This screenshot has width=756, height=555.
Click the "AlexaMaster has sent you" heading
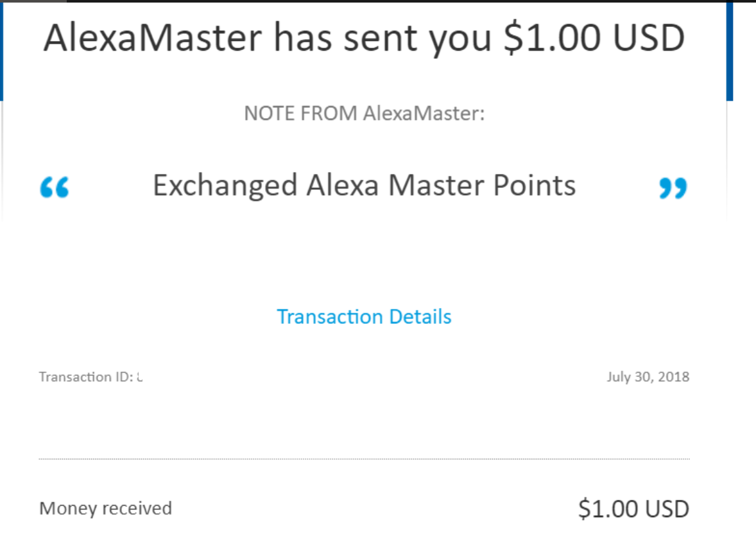[270, 38]
